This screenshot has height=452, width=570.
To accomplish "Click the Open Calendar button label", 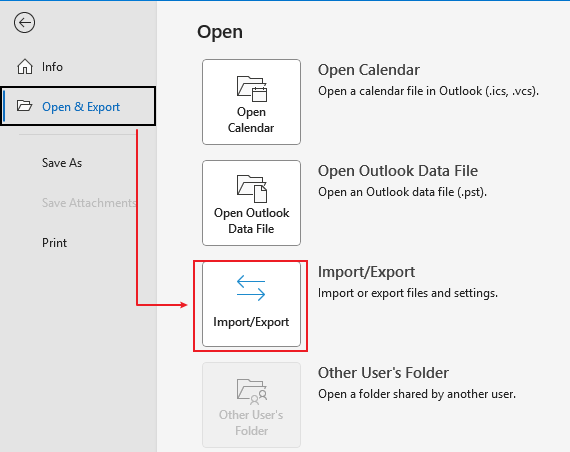I will click(x=251, y=120).
